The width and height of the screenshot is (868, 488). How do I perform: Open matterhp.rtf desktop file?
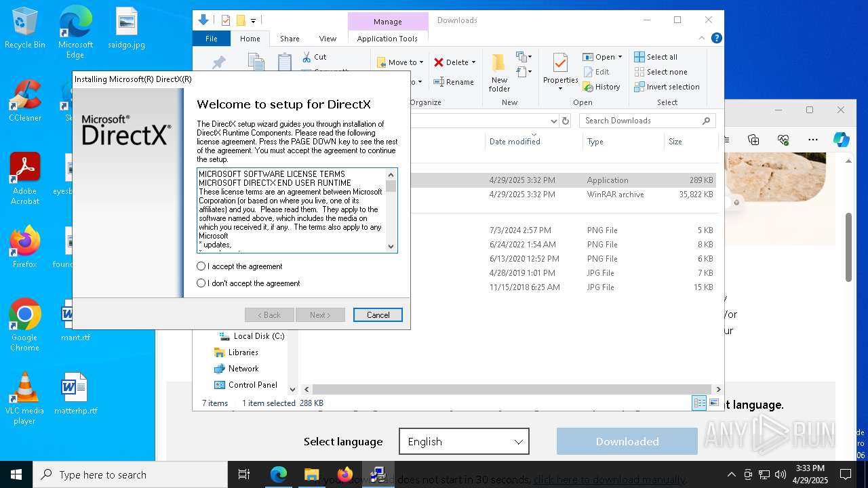(75, 394)
